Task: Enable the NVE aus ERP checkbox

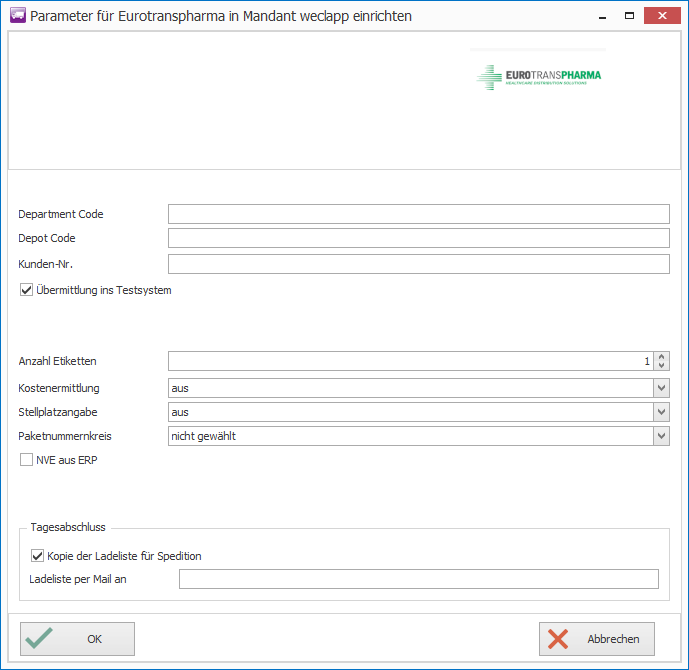Action: (x=27, y=461)
